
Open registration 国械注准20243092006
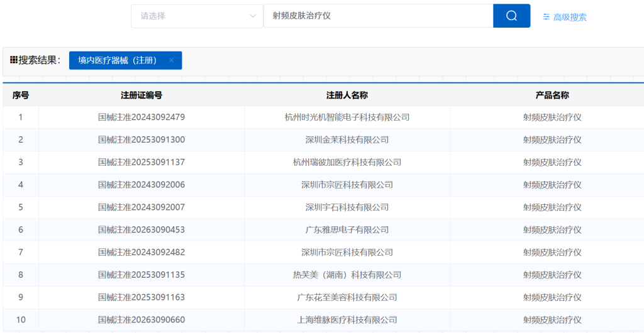[x=142, y=185]
